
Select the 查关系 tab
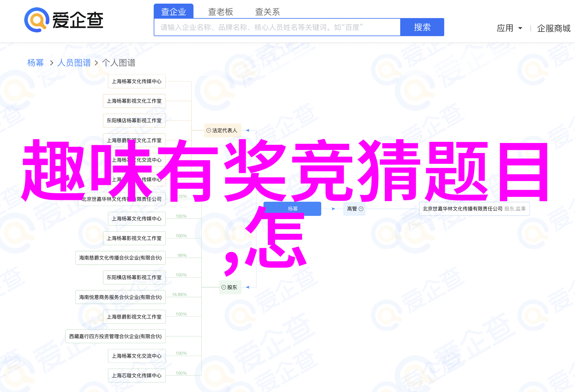pyautogui.click(x=268, y=12)
